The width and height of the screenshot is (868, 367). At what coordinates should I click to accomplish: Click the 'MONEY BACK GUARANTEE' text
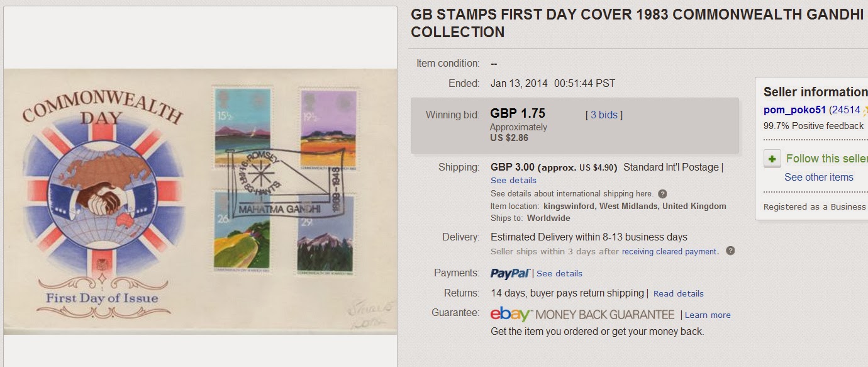(604, 314)
